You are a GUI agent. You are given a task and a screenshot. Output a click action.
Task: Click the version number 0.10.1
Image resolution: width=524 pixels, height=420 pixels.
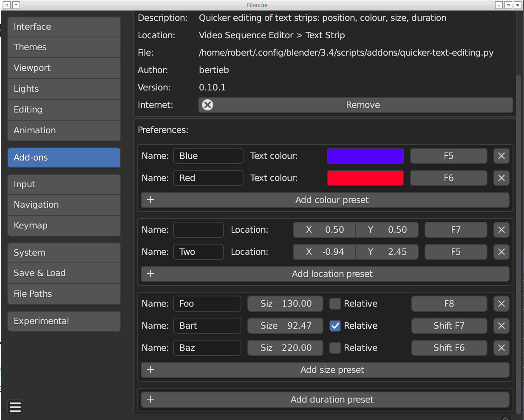pos(212,87)
